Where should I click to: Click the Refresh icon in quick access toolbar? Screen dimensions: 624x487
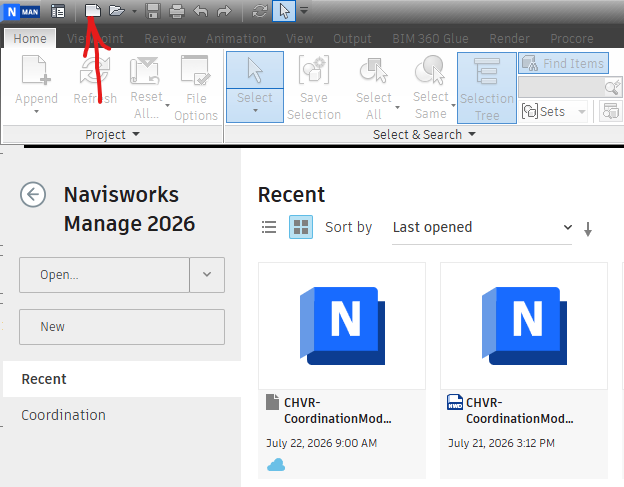click(x=260, y=11)
